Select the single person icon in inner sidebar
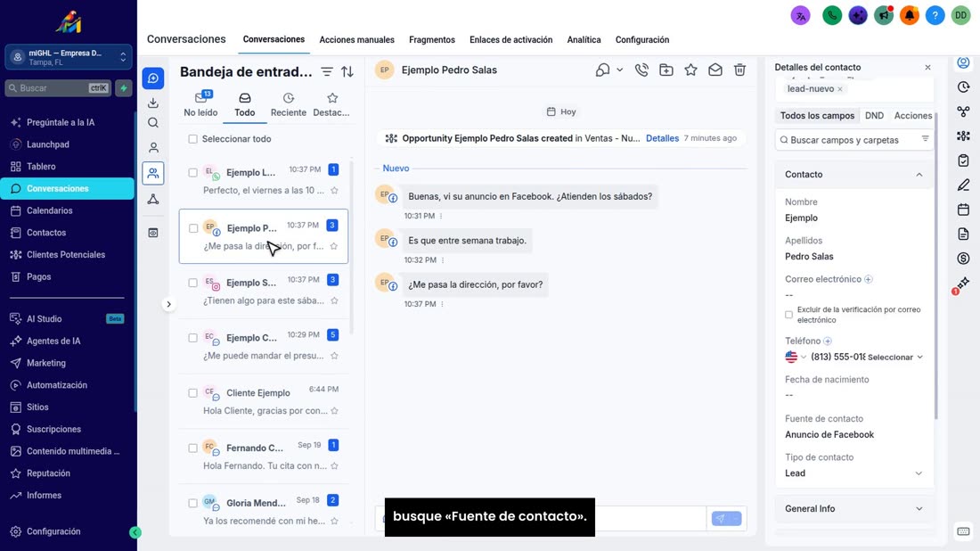980x551 pixels. [153, 148]
